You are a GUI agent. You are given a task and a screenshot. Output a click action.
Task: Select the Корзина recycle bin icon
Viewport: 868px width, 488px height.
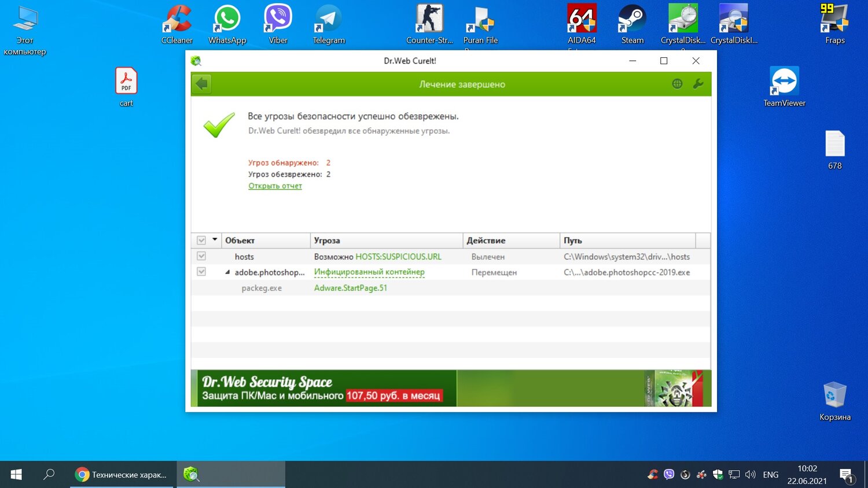click(x=835, y=401)
